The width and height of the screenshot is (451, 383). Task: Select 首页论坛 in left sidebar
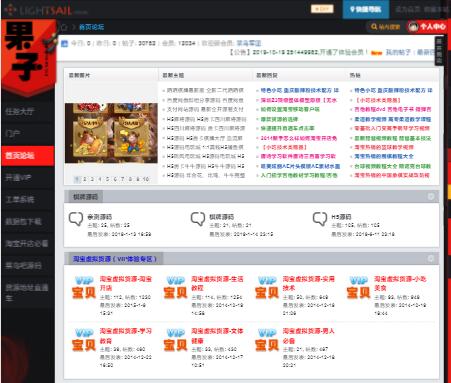coord(28,156)
